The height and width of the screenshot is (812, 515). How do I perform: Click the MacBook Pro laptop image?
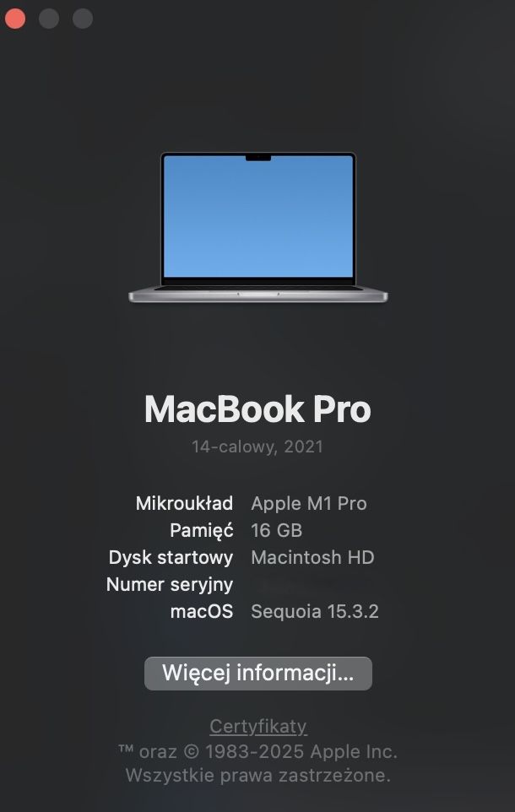[x=258, y=228]
